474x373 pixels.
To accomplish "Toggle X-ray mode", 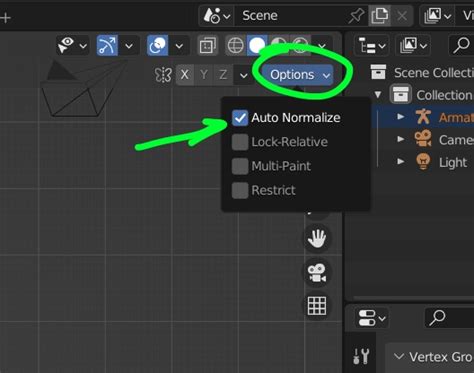I will click(207, 45).
